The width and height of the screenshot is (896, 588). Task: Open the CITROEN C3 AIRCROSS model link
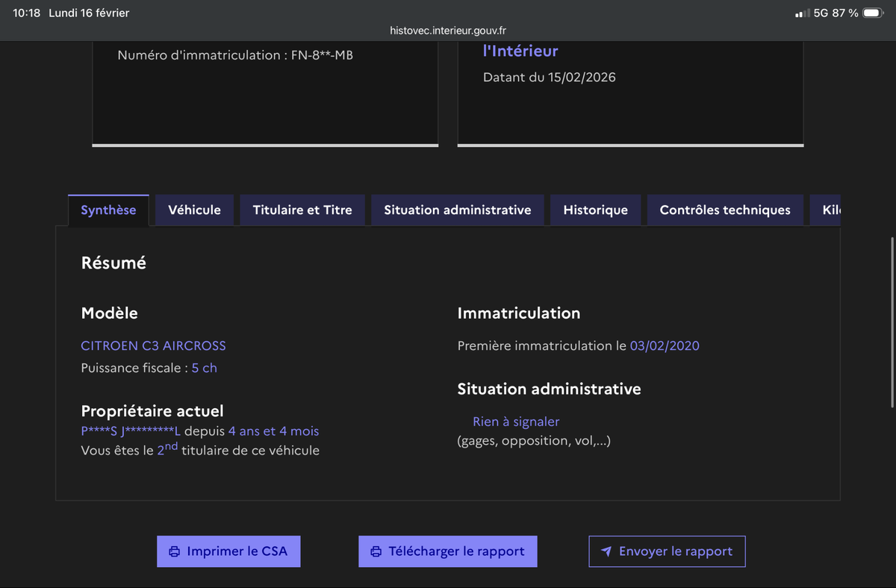(x=153, y=345)
